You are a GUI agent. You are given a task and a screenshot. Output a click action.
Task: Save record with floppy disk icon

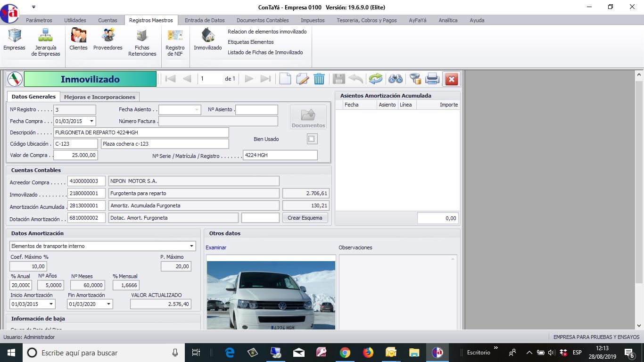[x=339, y=79]
